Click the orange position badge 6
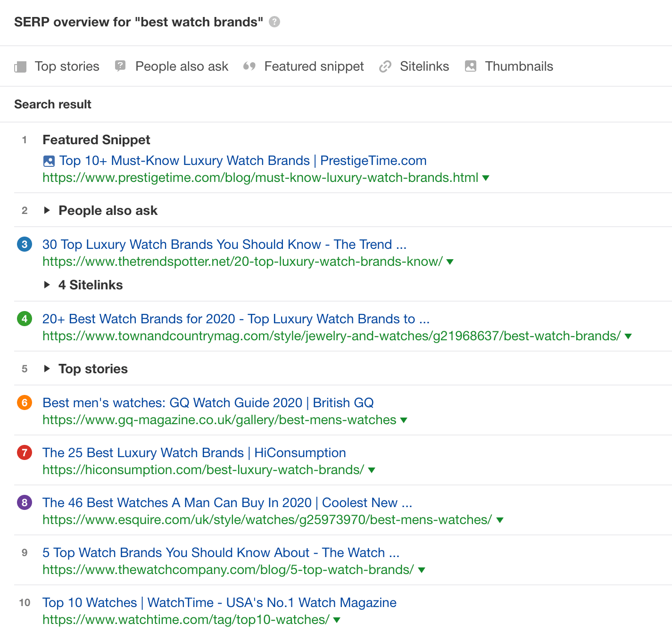Viewport: 672px width, 640px height. pos(24,403)
